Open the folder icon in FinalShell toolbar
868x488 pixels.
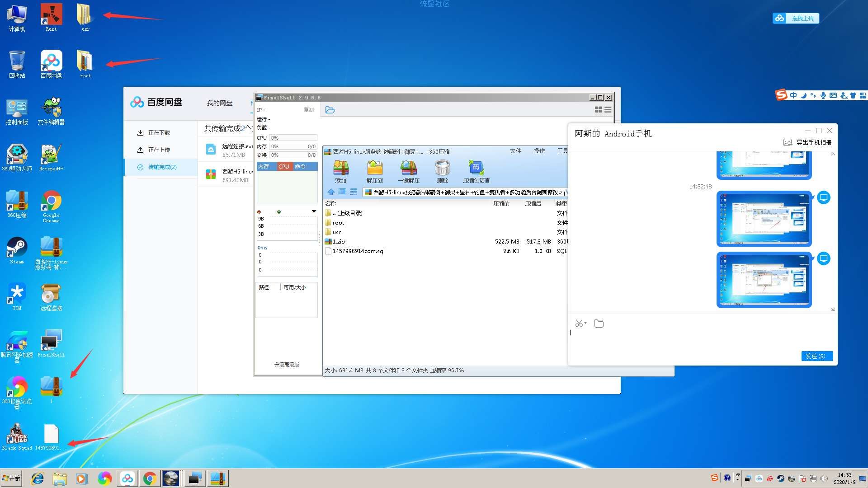point(330,110)
